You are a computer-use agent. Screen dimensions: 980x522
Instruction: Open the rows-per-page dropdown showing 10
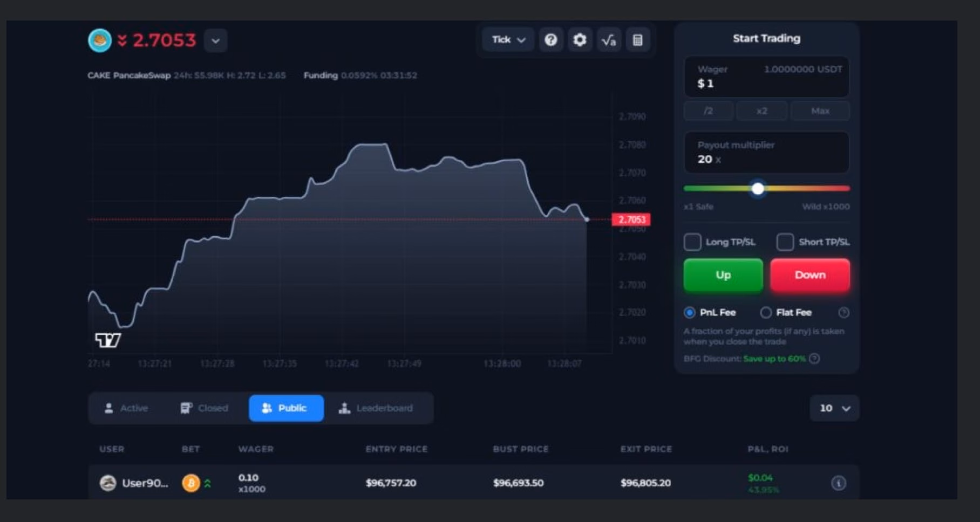[x=834, y=408]
